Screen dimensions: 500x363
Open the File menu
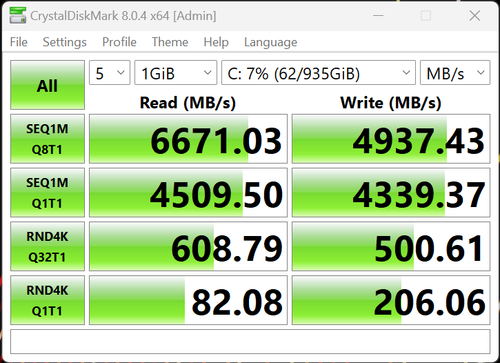(x=19, y=42)
